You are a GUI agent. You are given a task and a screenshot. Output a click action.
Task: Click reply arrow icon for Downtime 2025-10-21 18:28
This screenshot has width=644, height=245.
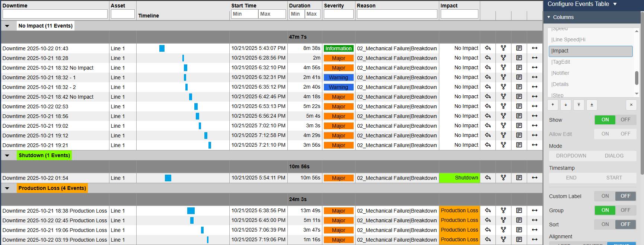[x=488, y=58]
